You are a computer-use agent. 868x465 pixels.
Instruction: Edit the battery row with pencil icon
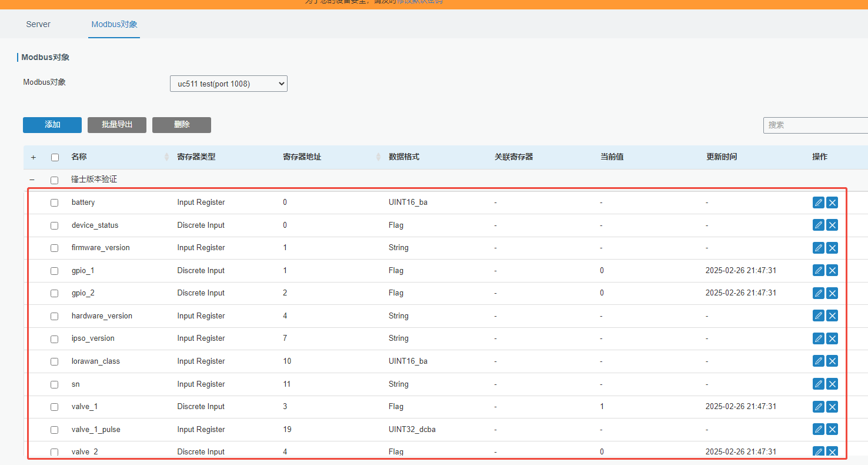(818, 202)
